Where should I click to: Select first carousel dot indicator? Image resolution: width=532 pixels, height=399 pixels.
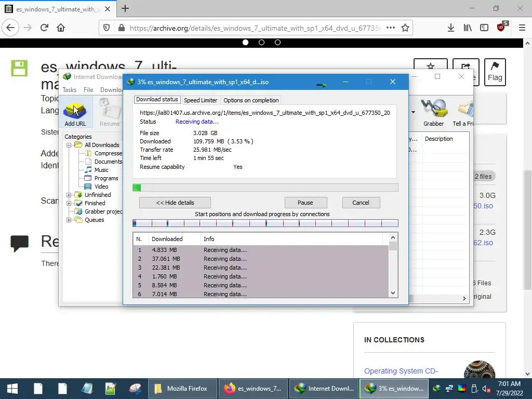[x=246, y=43]
